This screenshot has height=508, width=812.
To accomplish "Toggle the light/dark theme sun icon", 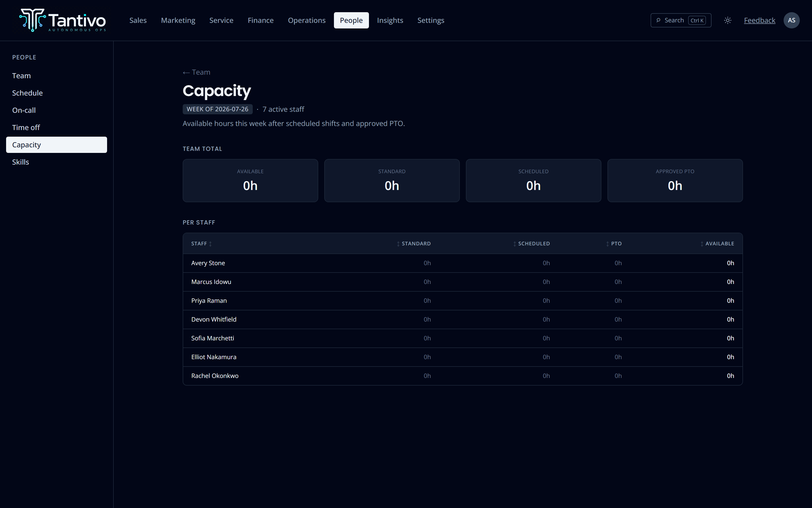I will tap(728, 20).
